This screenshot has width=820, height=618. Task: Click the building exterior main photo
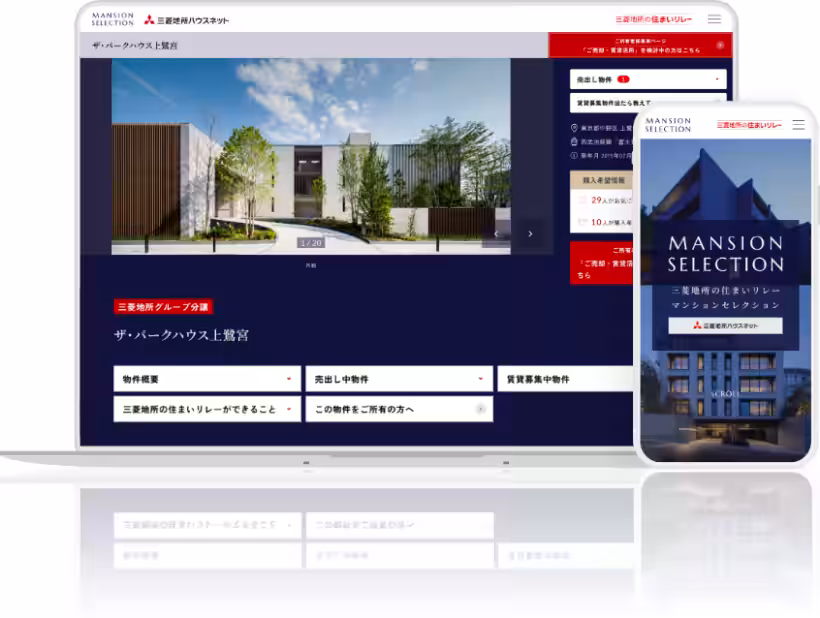tap(311, 156)
